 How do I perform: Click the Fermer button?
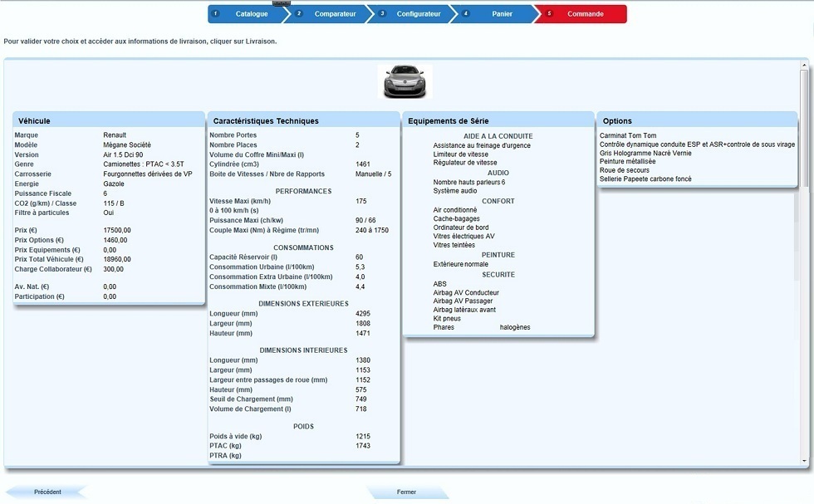pyautogui.click(x=406, y=492)
